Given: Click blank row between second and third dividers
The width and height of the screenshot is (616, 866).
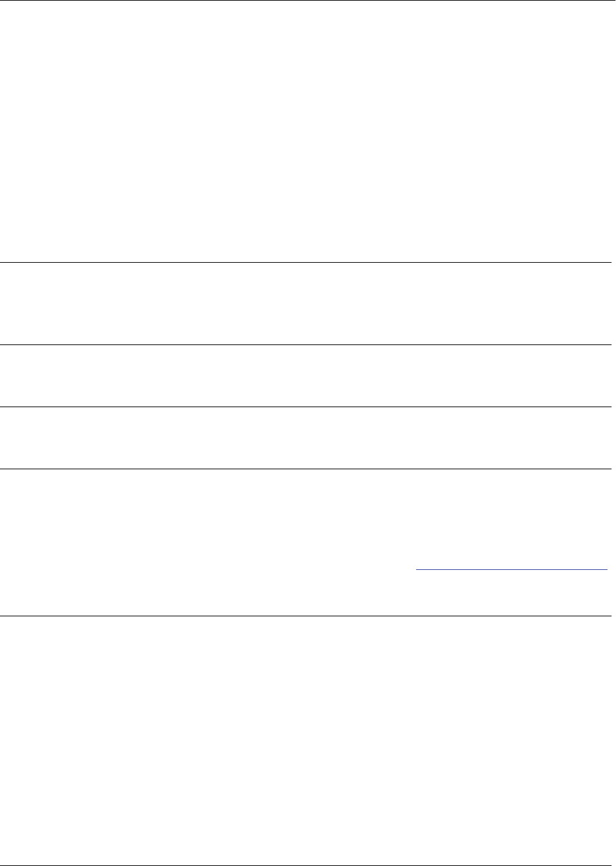Looking at the screenshot, I should (x=305, y=376).
